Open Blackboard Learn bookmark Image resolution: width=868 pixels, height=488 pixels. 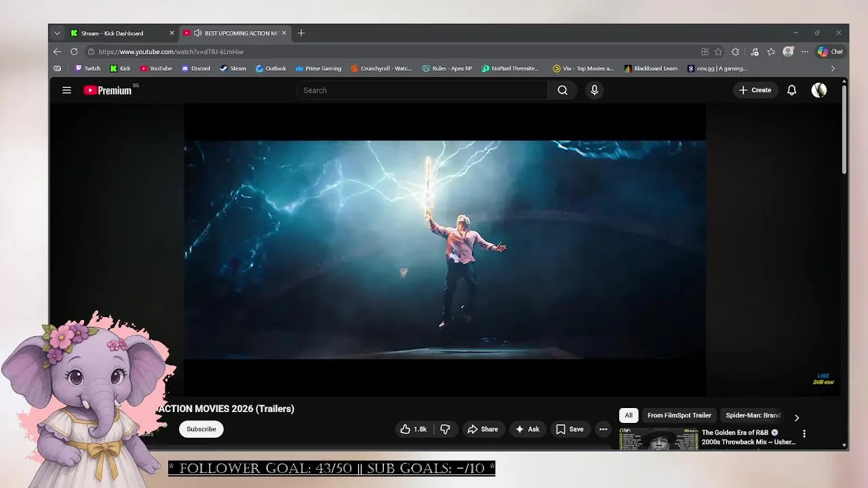651,68
